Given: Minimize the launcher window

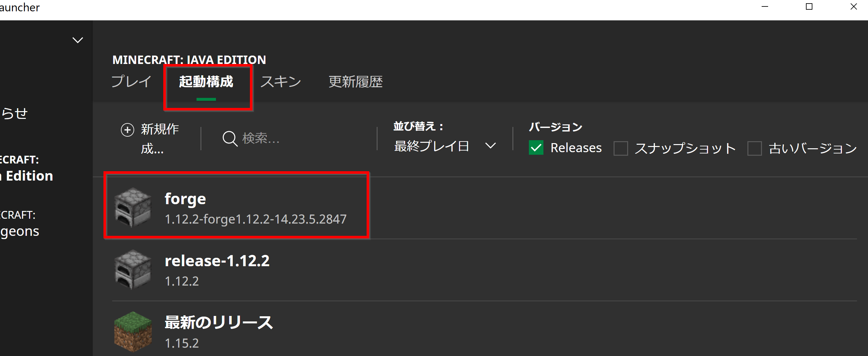Looking at the screenshot, I should 765,7.
